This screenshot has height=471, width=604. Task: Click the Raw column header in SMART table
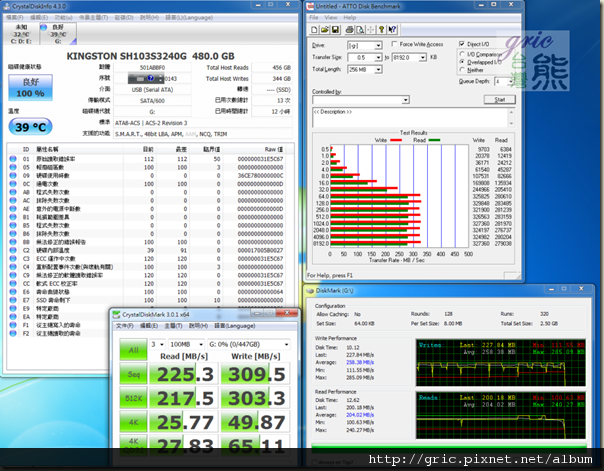[x=273, y=149]
